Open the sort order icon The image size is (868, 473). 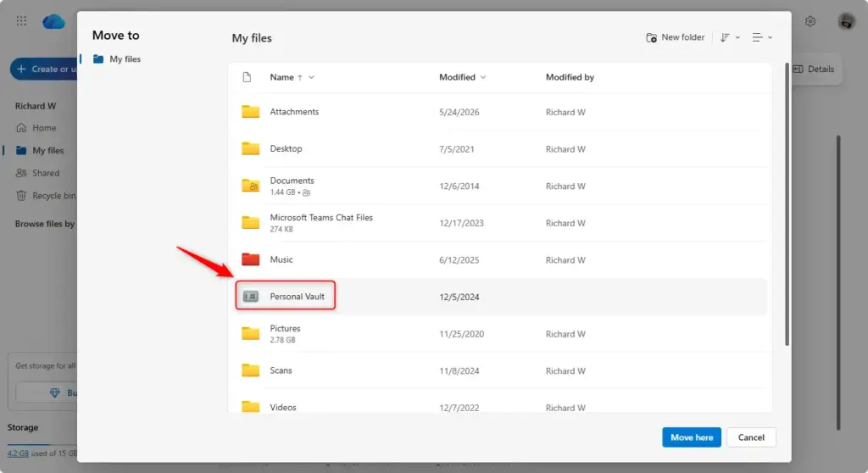pyautogui.click(x=725, y=37)
